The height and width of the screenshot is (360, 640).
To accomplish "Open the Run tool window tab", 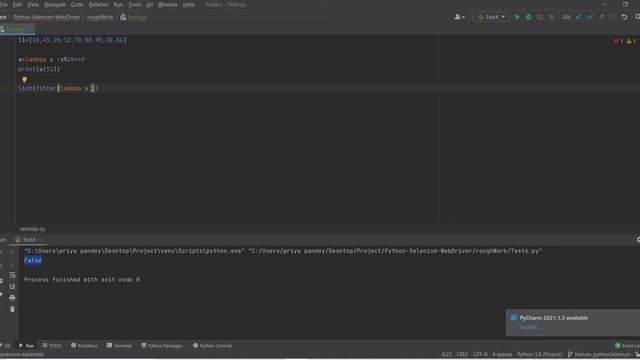I will (27, 346).
